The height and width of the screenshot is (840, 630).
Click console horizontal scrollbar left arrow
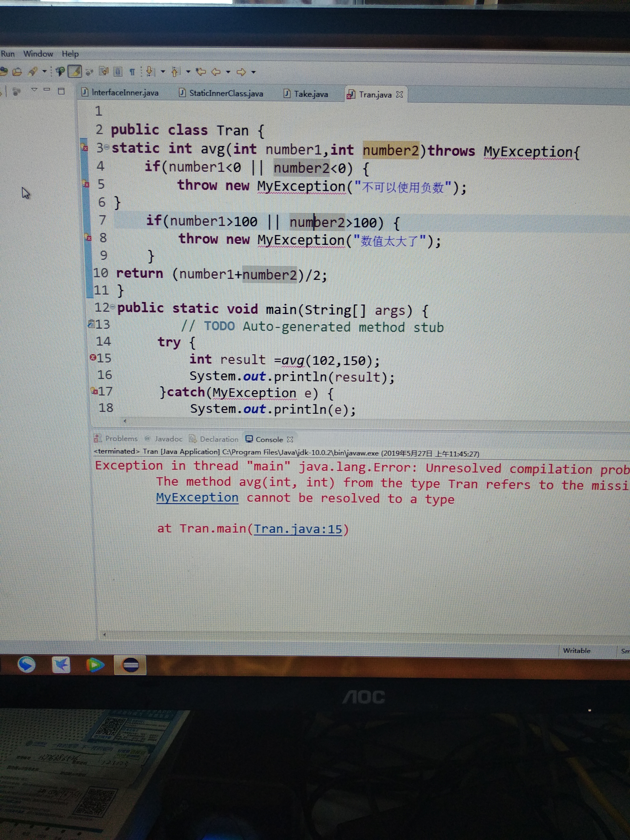click(104, 634)
